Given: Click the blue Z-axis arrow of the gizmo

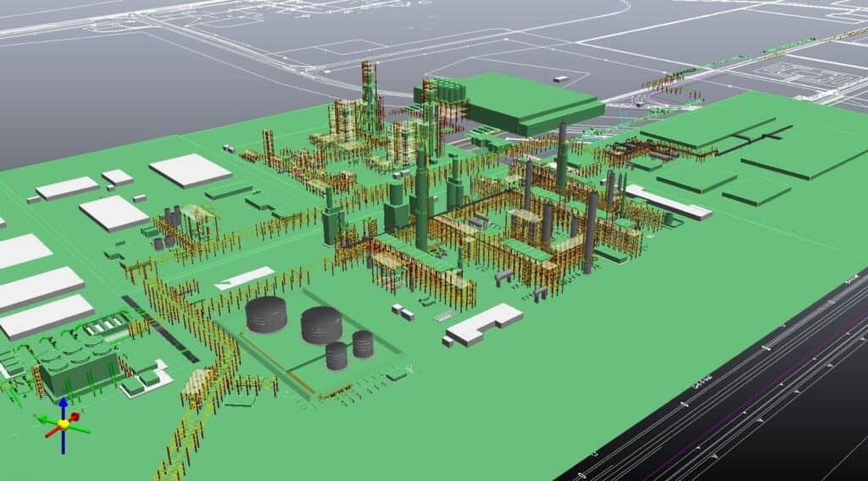Looking at the screenshot, I should click(64, 405).
